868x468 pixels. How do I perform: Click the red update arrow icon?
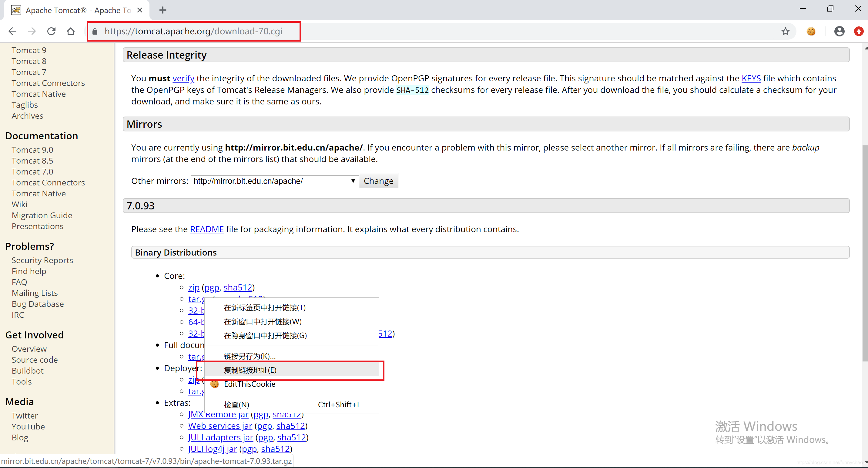click(x=859, y=31)
